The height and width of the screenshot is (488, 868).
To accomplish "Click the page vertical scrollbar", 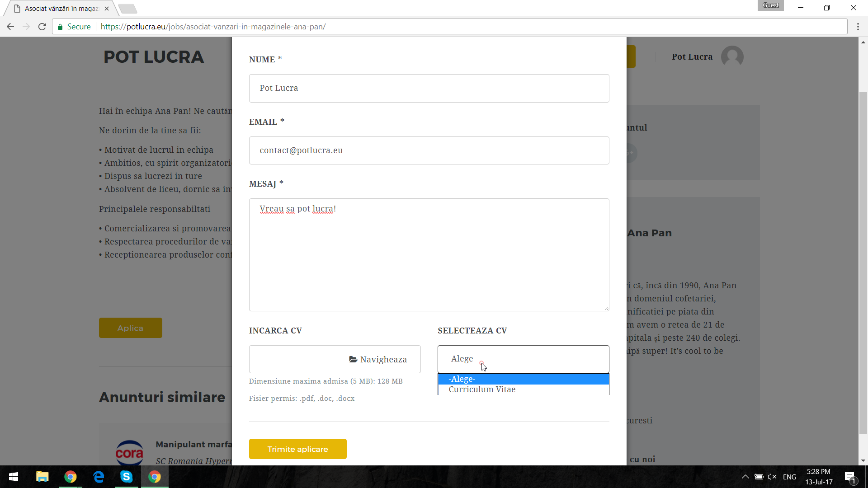I will click(x=863, y=262).
